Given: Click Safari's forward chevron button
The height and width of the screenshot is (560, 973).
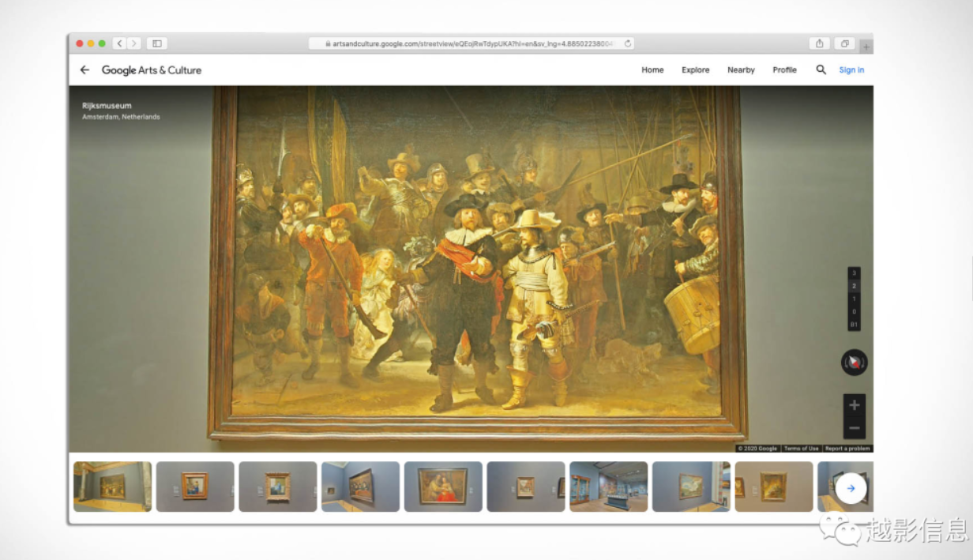Looking at the screenshot, I should pyautogui.click(x=133, y=43).
